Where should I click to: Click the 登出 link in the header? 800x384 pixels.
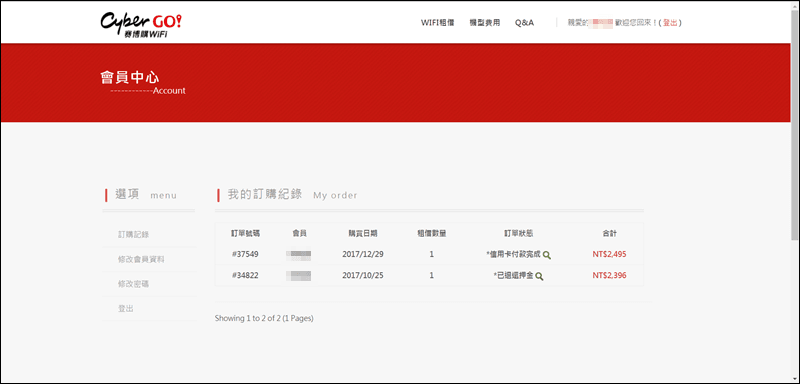coord(670,23)
